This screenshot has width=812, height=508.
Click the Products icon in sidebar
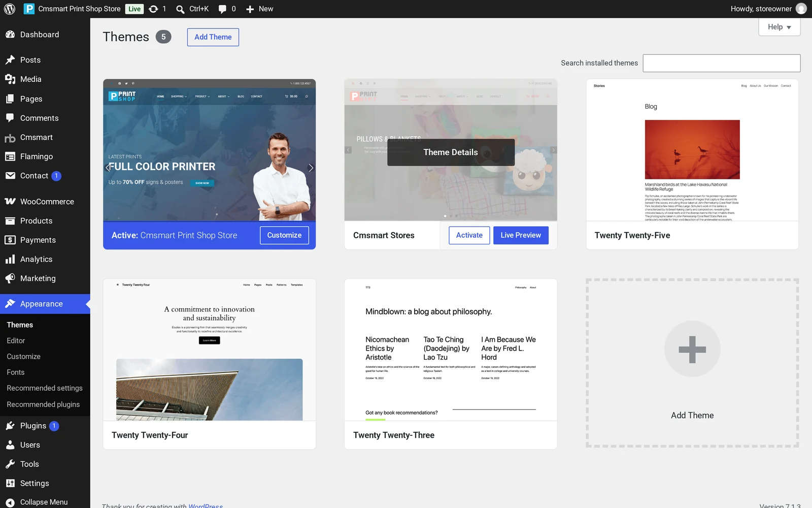click(10, 221)
